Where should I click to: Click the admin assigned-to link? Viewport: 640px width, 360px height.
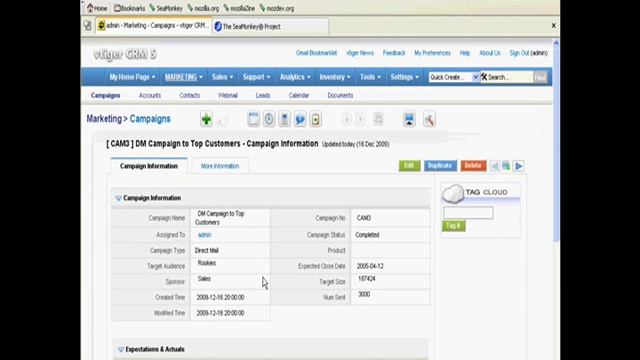tap(204, 235)
